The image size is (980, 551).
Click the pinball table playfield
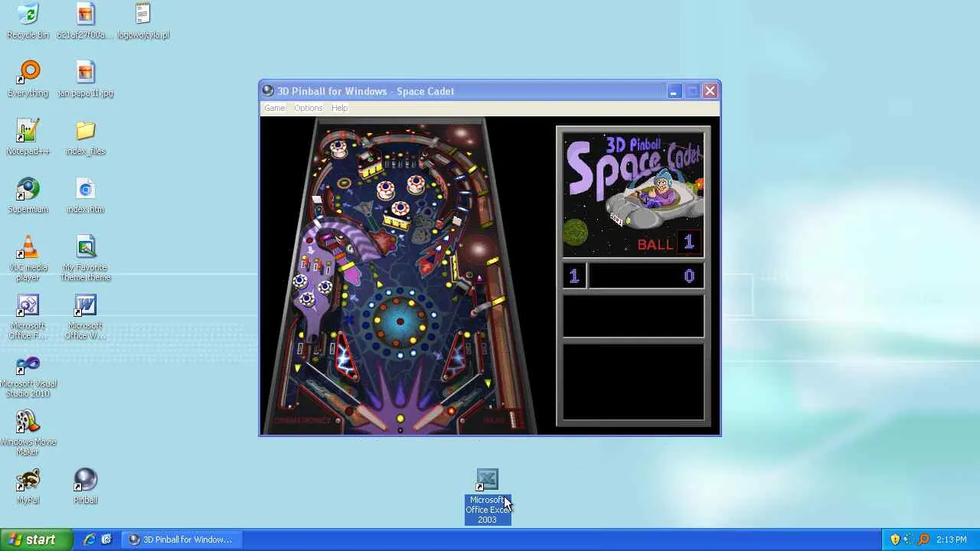(x=399, y=276)
